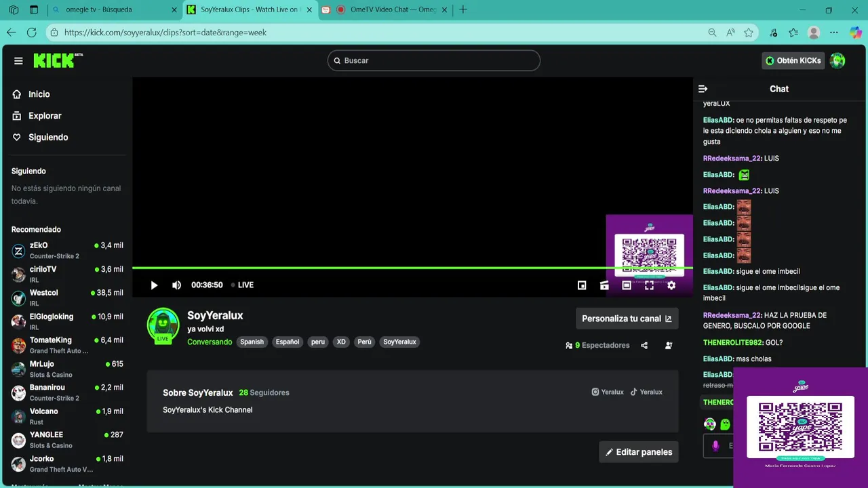Click the Buscar search field

434,60
